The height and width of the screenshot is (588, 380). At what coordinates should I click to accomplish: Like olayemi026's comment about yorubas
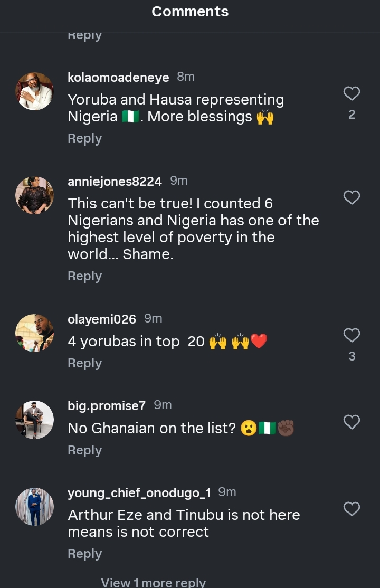(351, 335)
